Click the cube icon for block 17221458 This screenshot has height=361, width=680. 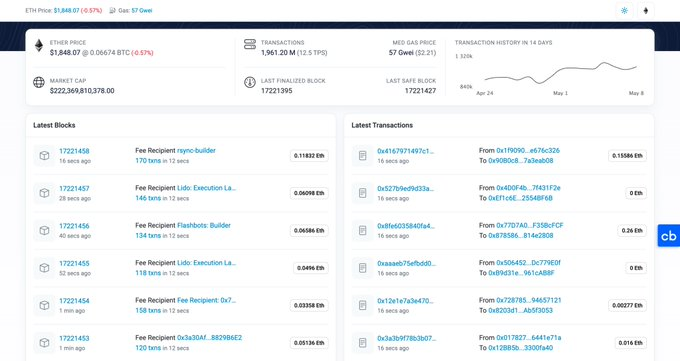tap(44, 155)
